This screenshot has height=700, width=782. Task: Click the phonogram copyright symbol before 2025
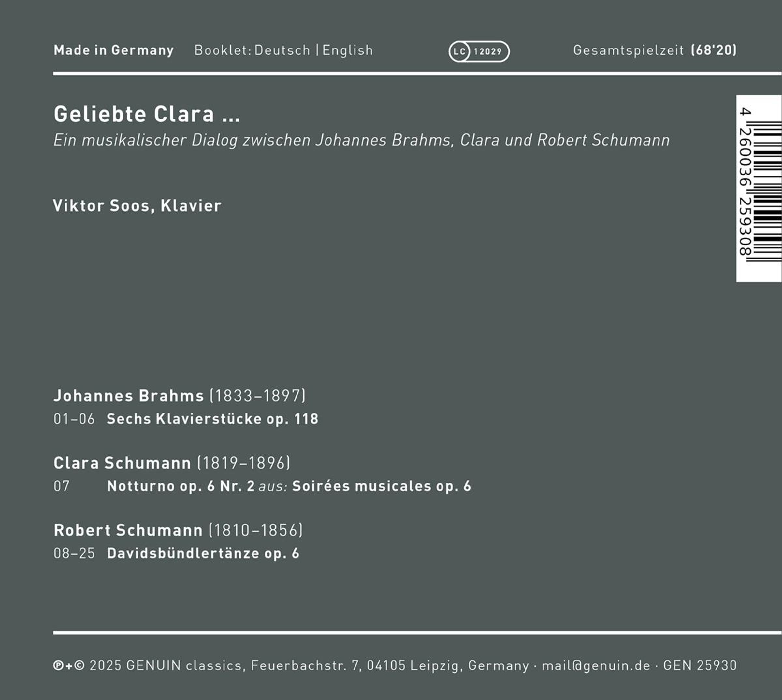coord(58,665)
